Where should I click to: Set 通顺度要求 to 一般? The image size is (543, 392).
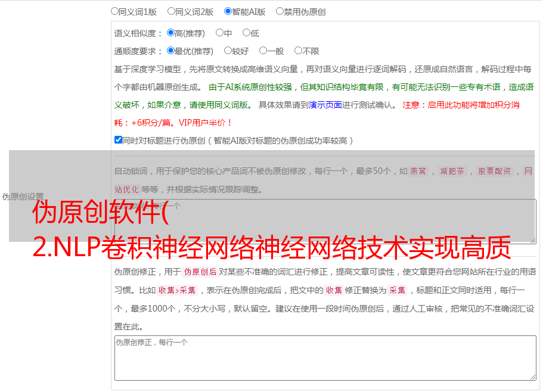(263, 51)
